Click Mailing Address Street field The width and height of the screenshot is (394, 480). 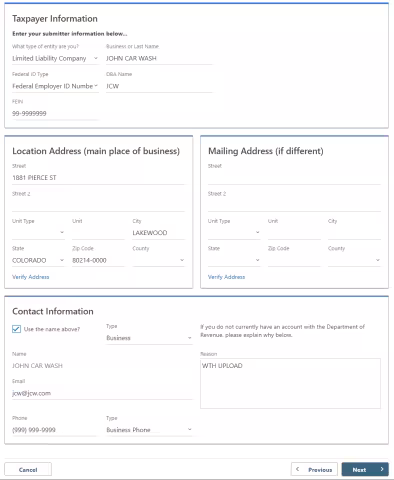(294, 178)
